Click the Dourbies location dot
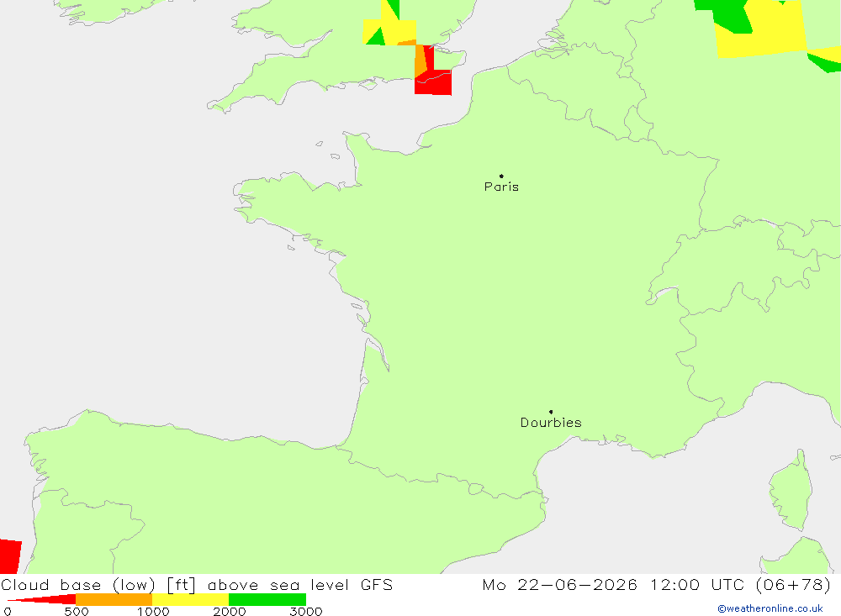The width and height of the screenshot is (841, 616). click(551, 412)
